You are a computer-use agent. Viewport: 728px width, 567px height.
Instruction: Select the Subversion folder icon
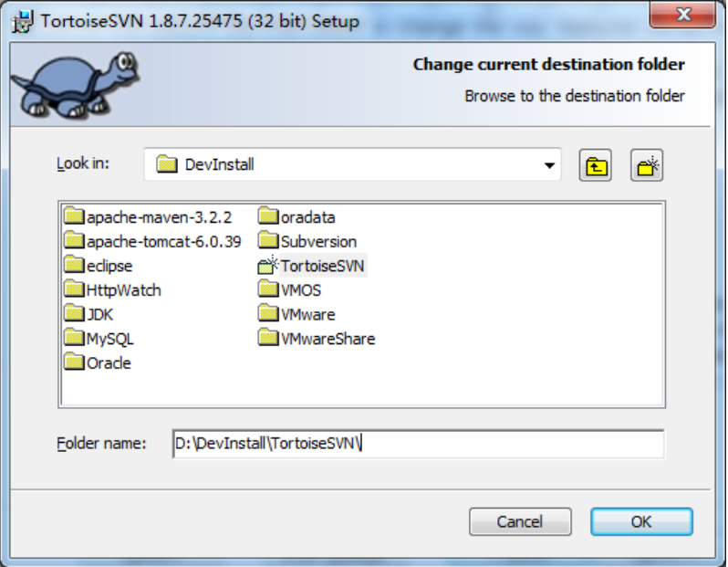click(x=268, y=240)
